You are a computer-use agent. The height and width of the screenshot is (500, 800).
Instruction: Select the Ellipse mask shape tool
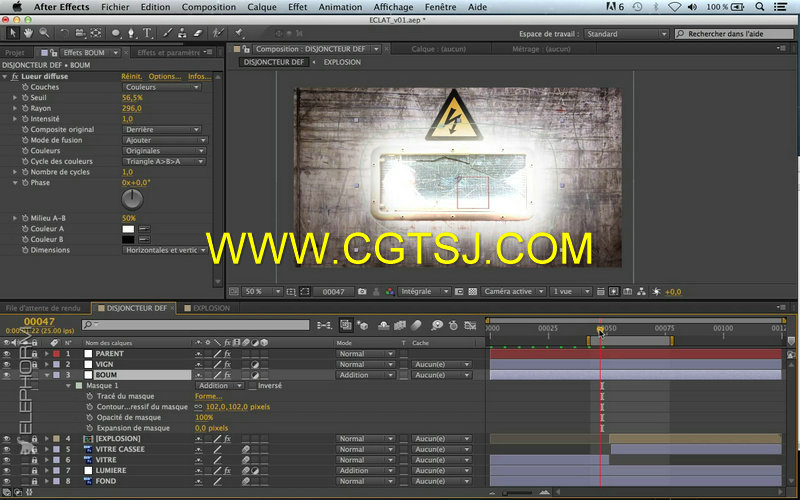pos(116,33)
